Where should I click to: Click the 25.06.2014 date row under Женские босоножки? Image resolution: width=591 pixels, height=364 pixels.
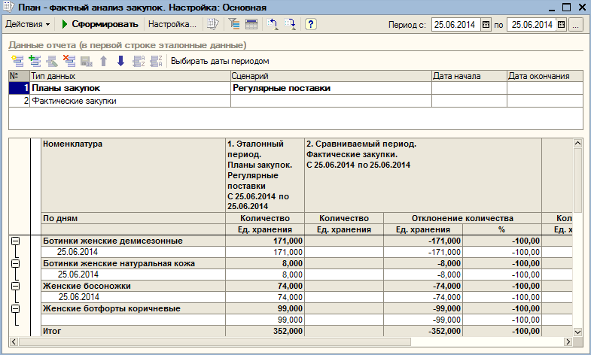pyautogui.click(x=133, y=297)
